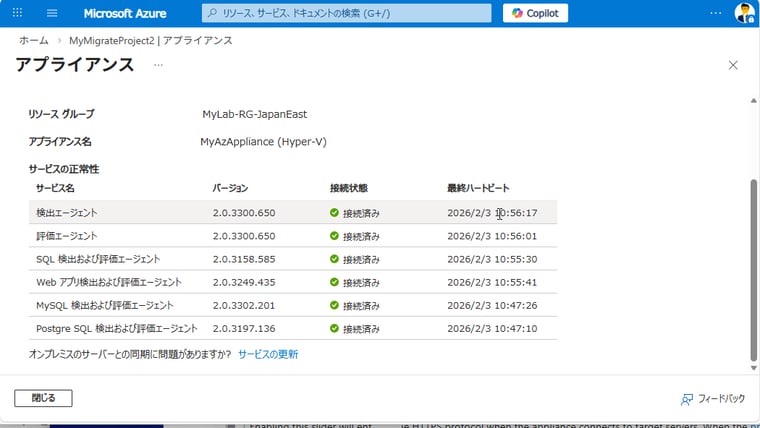Click the feedback person icon

pyautogui.click(x=687, y=399)
